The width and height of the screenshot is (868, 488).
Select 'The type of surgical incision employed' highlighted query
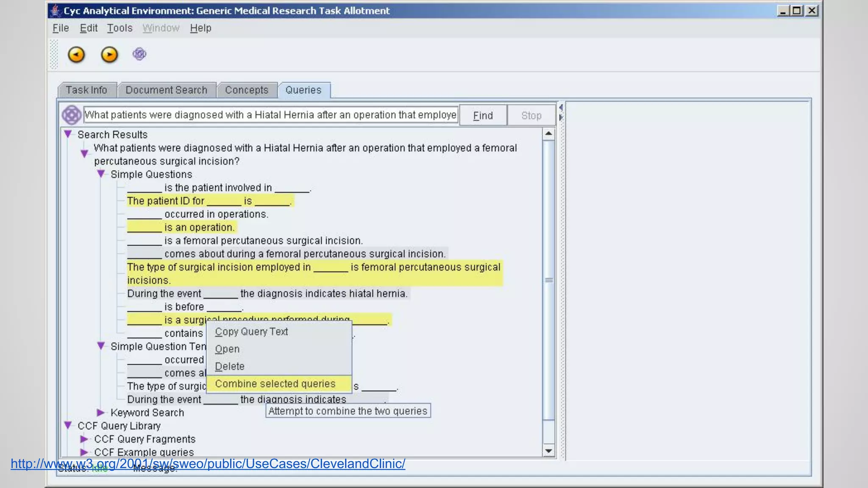[x=314, y=274]
